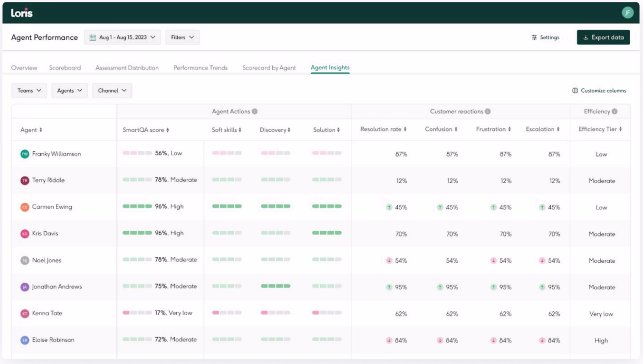Click the Customer reactions info icon
Image resolution: width=643 pixels, height=364 pixels.
487,112
